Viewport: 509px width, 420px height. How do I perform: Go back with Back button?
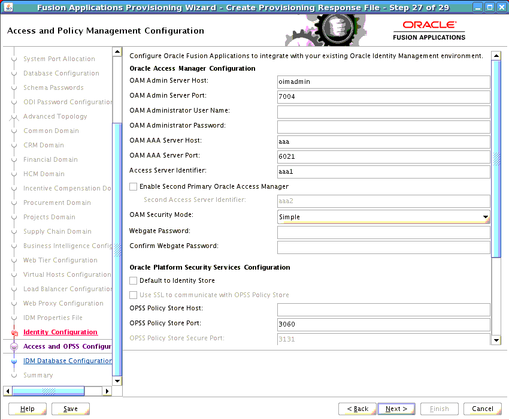coord(357,409)
